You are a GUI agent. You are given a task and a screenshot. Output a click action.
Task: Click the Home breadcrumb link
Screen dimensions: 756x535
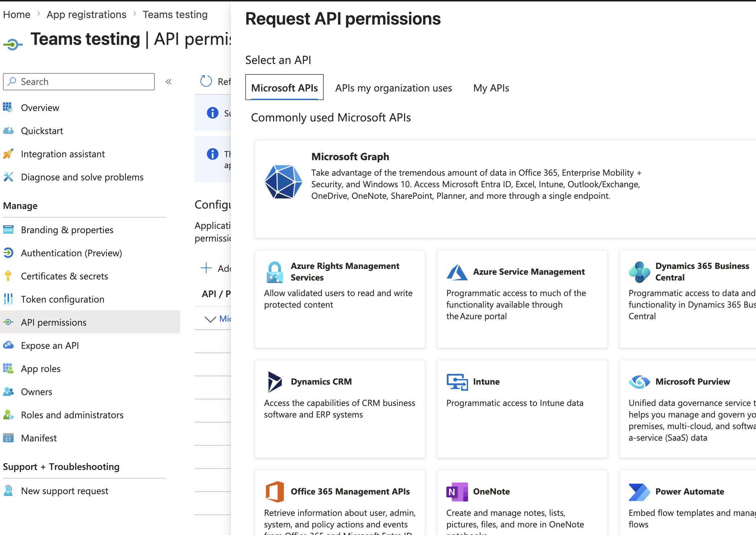17,14
